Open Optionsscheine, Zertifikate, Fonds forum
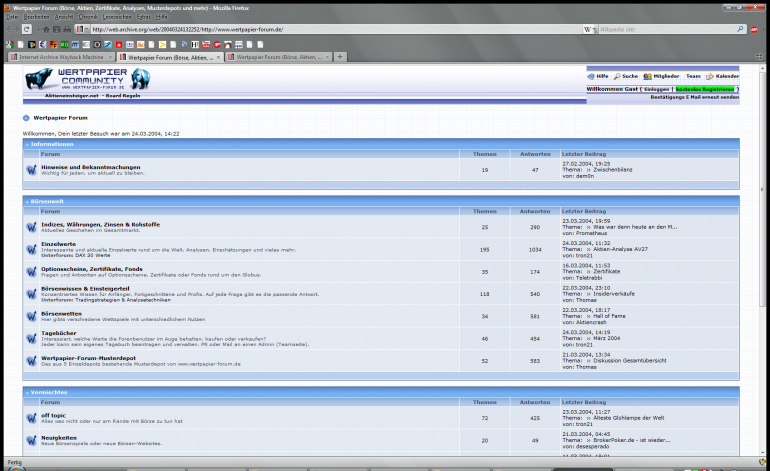The image size is (770, 471). pos(92,269)
